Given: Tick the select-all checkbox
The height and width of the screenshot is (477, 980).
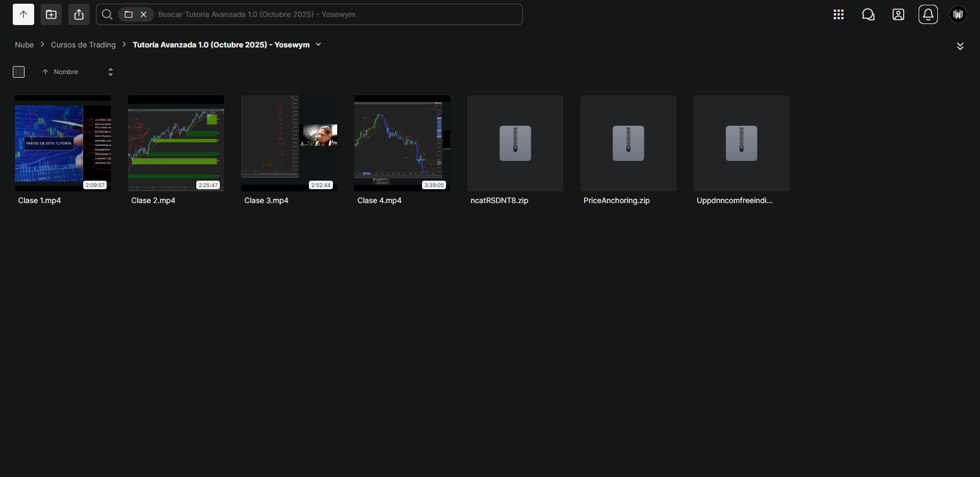Looking at the screenshot, I should pyautogui.click(x=19, y=72).
